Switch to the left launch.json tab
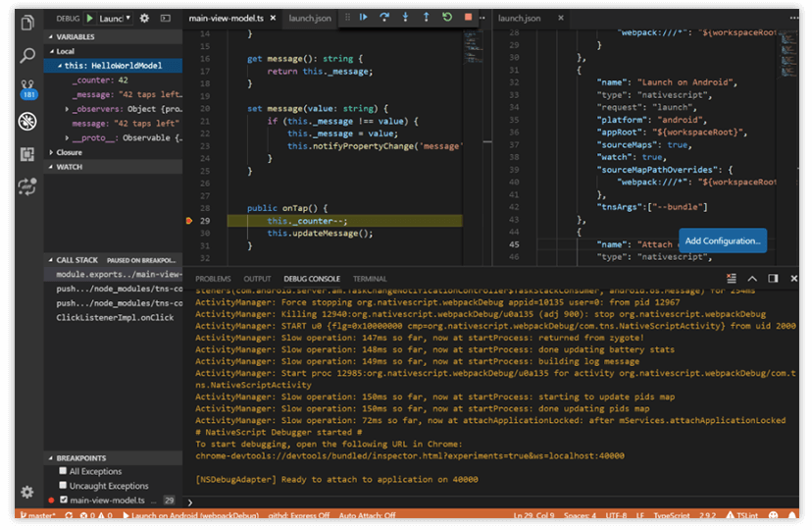812x530 pixels. pos(310,18)
